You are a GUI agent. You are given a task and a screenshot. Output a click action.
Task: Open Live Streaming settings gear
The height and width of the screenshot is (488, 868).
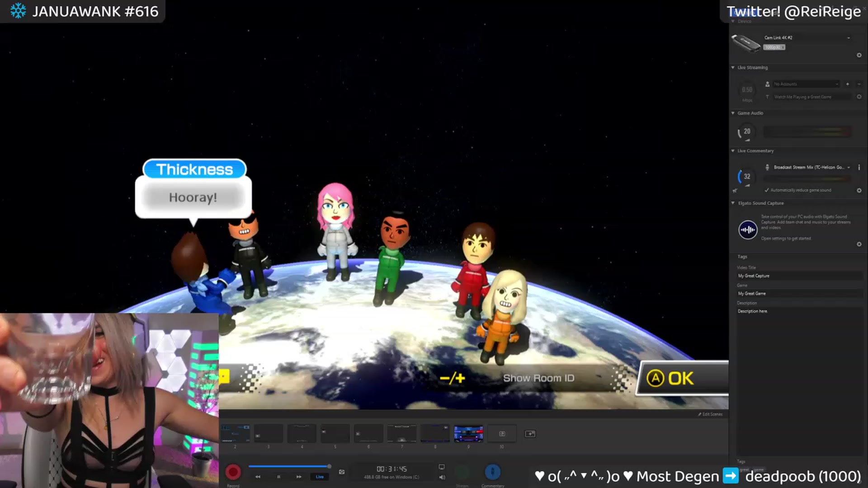pyautogui.click(x=859, y=97)
